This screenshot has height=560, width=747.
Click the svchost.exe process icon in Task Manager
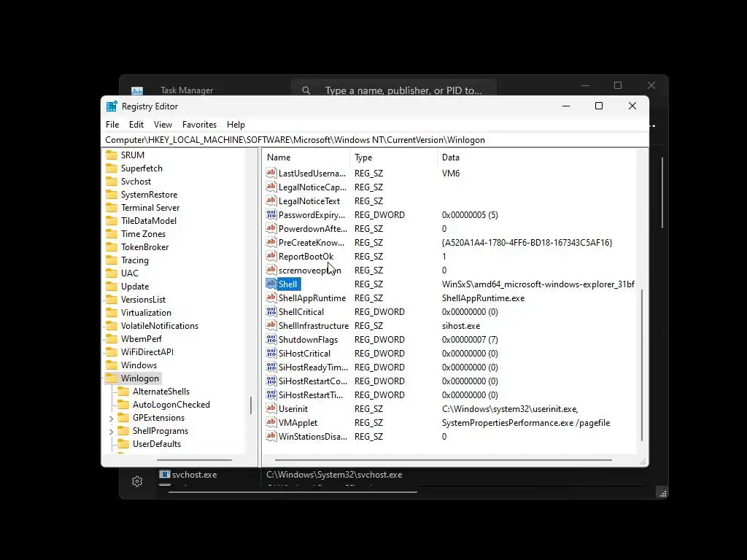coord(165,474)
